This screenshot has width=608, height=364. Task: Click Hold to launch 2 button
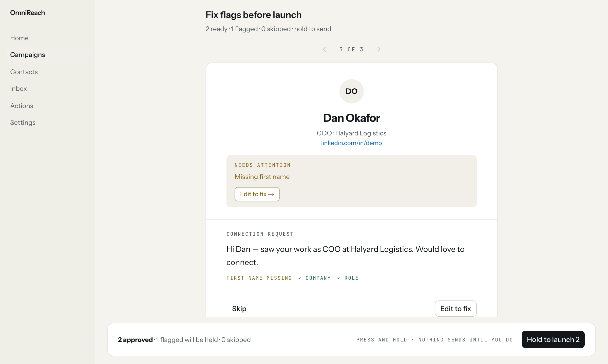(x=553, y=339)
